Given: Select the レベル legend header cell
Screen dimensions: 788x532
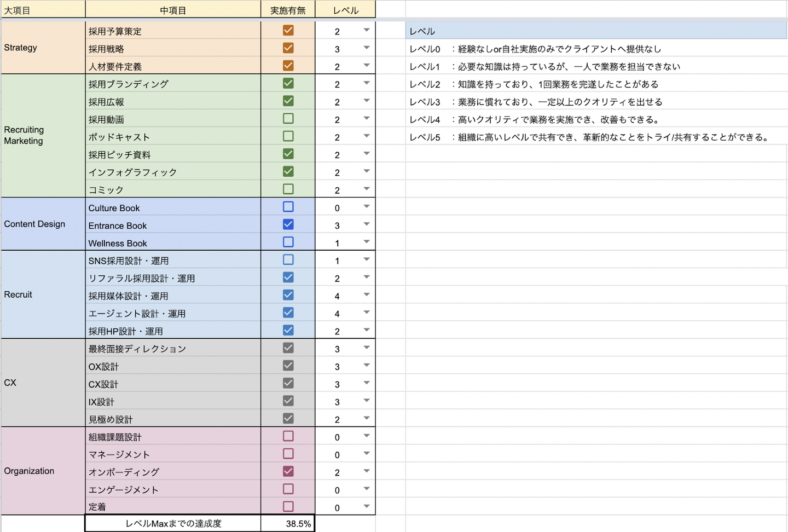Looking at the screenshot, I should tap(596, 31).
